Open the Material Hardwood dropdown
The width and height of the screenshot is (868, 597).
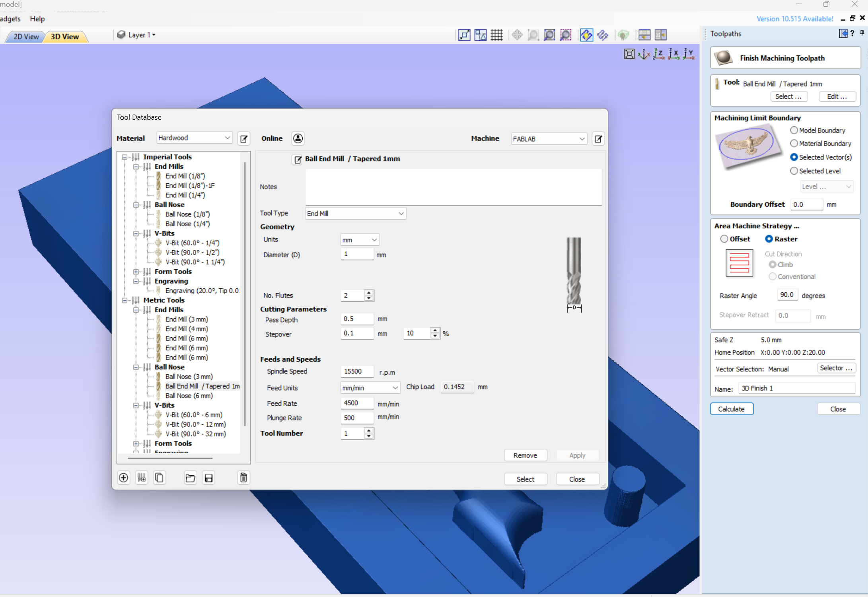[195, 138]
